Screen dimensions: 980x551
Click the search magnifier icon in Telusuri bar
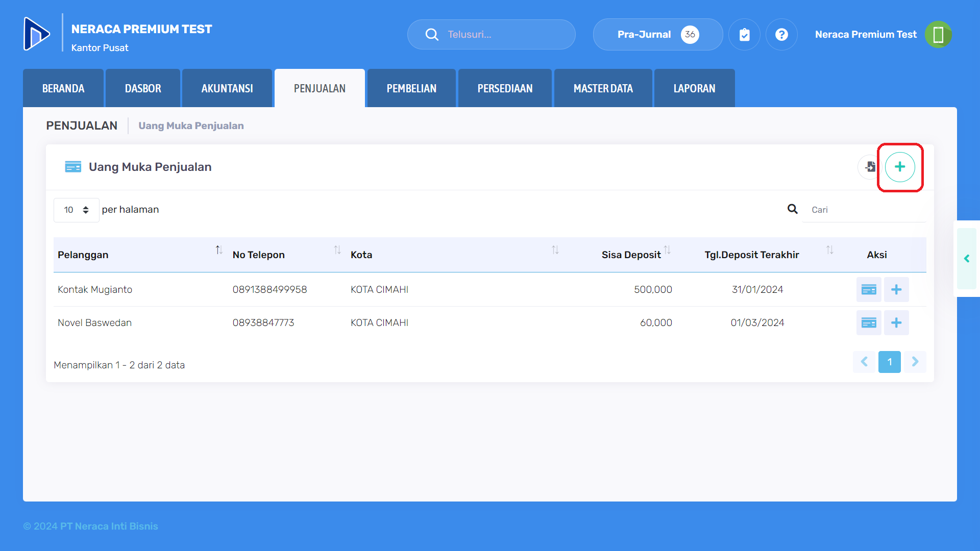point(432,34)
